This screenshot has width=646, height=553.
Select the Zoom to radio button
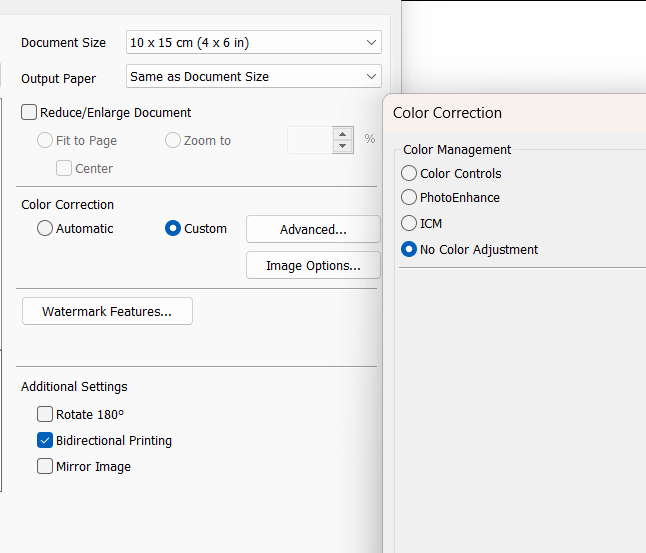173,141
